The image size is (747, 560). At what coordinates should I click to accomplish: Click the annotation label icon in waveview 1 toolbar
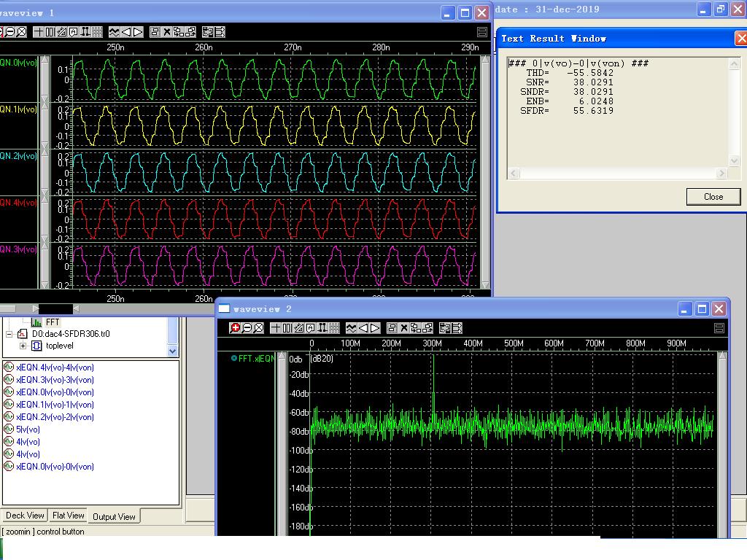tap(74, 32)
